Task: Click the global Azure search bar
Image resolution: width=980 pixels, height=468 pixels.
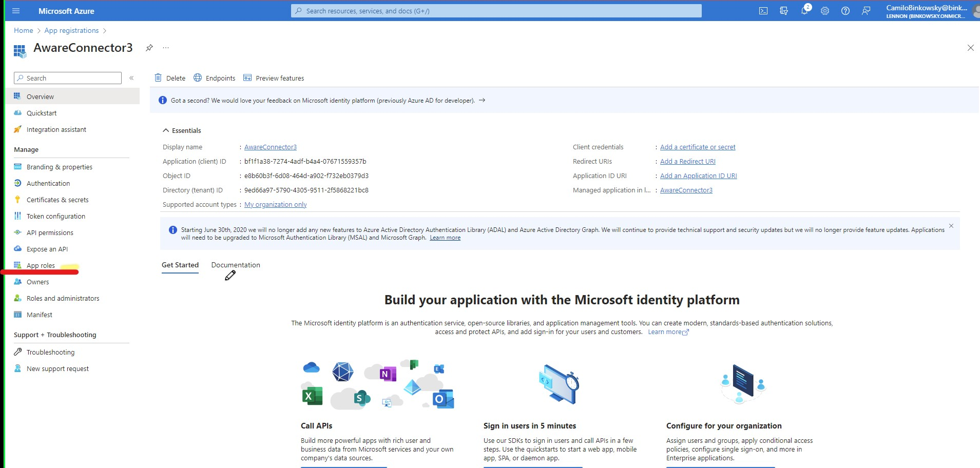Action: (496, 10)
